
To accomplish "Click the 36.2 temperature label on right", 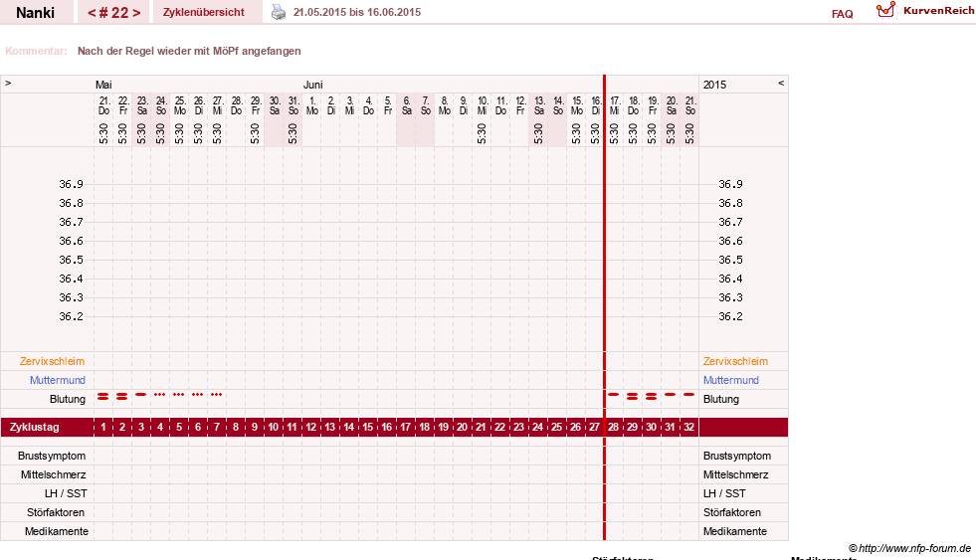I will [x=730, y=316].
